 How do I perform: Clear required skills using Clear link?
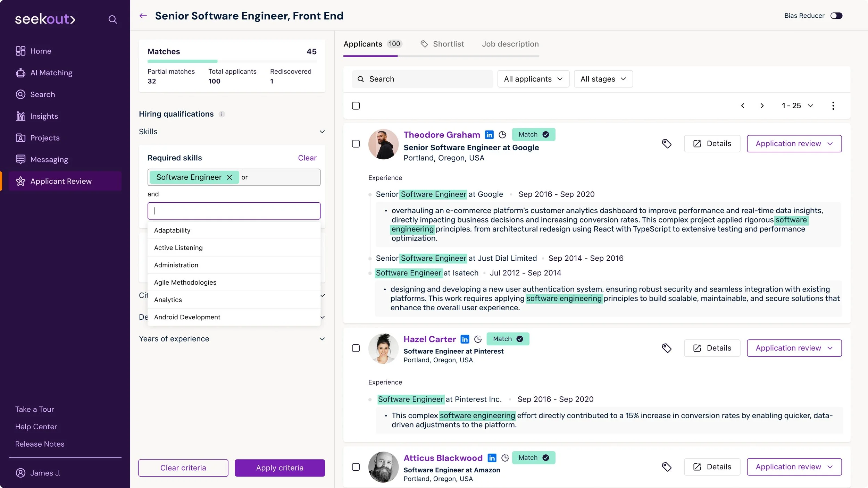point(307,158)
